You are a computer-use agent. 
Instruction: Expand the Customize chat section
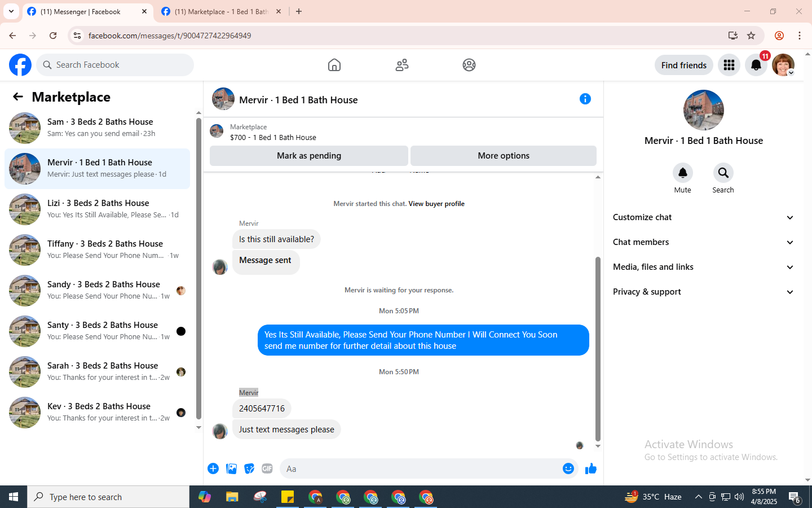[x=704, y=217]
